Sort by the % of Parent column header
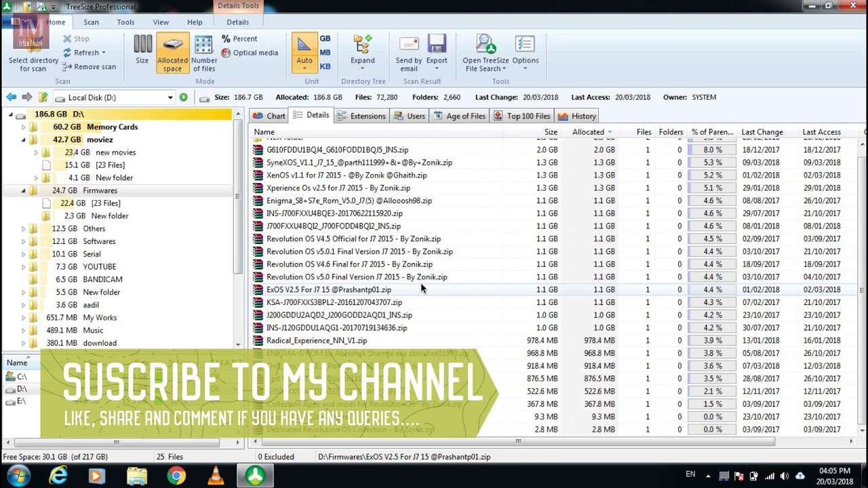This screenshot has width=868, height=488. [x=712, y=132]
